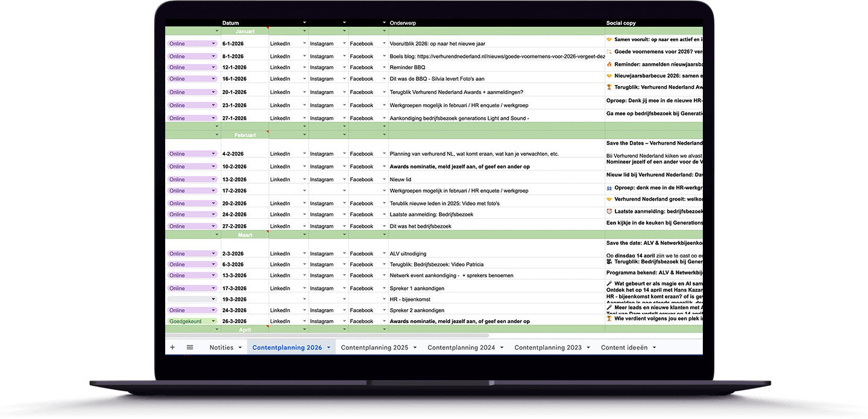868x419 pixels.
Task: Expand Facebook dropdown in the 4-2-2026 row
Action: pos(383,154)
